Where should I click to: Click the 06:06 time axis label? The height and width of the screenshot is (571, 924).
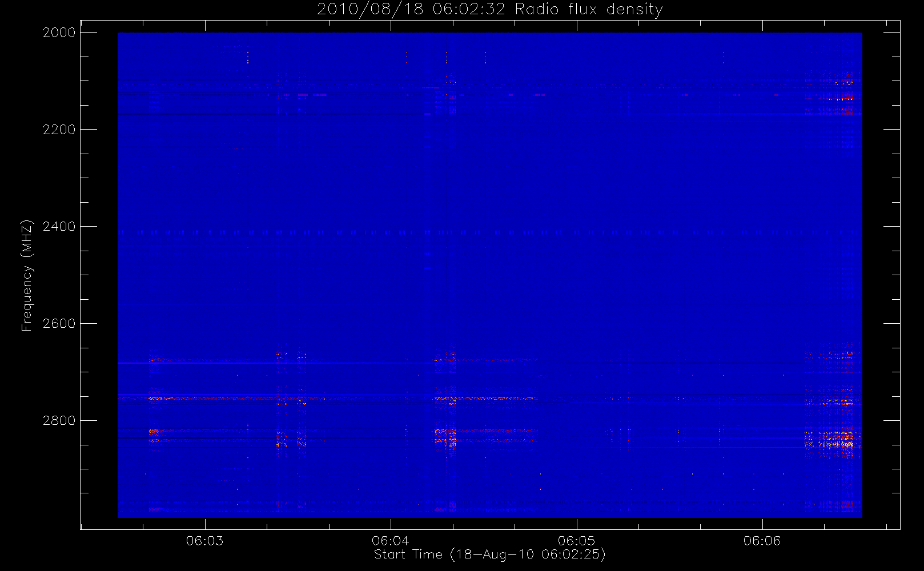[x=762, y=541]
